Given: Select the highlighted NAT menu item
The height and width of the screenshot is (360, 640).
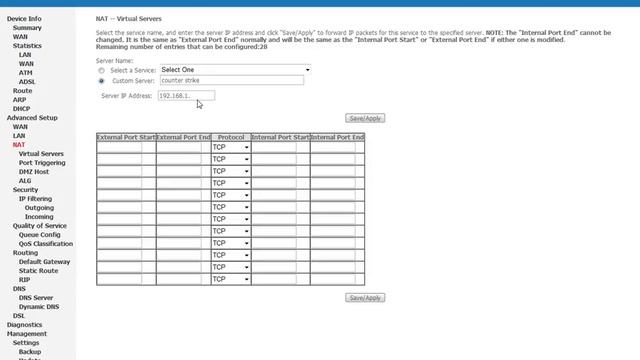Looking at the screenshot, I should [x=19, y=144].
